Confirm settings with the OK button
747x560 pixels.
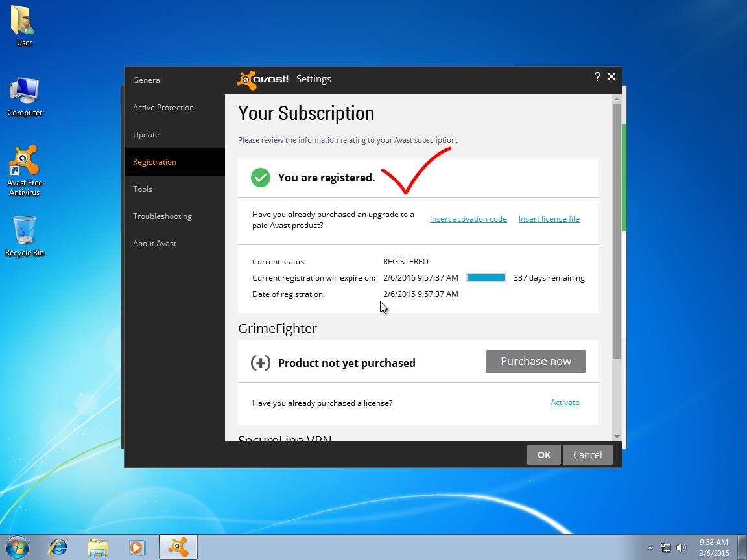coord(544,455)
